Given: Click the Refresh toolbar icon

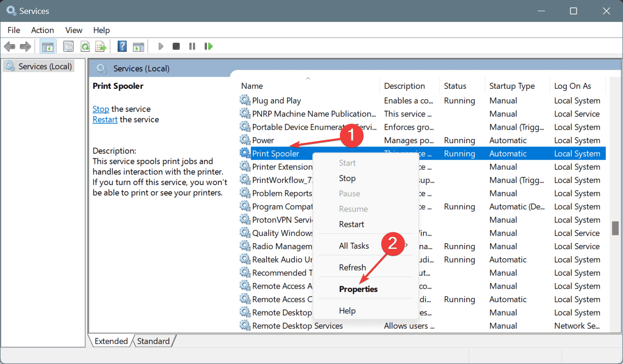Looking at the screenshot, I should tap(85, 46).
